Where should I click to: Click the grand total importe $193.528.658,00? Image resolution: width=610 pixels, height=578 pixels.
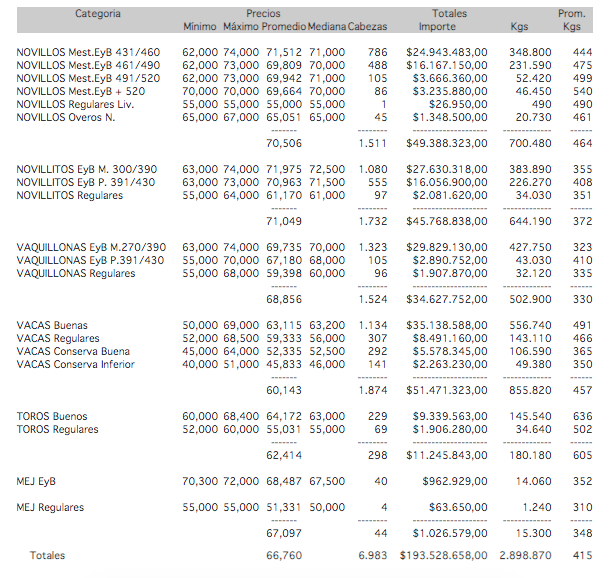click(446, 554)
